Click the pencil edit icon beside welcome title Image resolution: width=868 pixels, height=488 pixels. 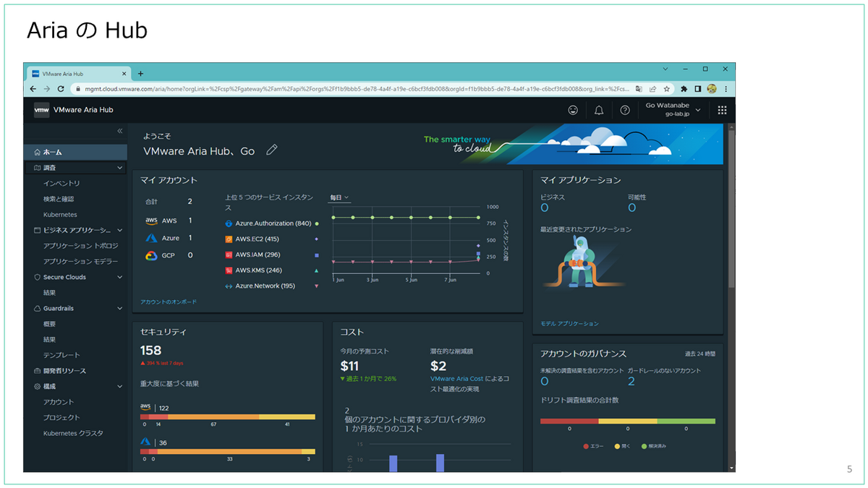[x=272, y=150]
